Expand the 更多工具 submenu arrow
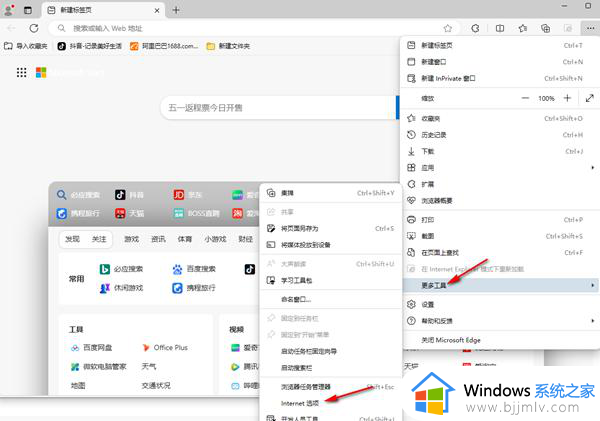The height and width of the screenshot is (421, 600). (592, 285)
